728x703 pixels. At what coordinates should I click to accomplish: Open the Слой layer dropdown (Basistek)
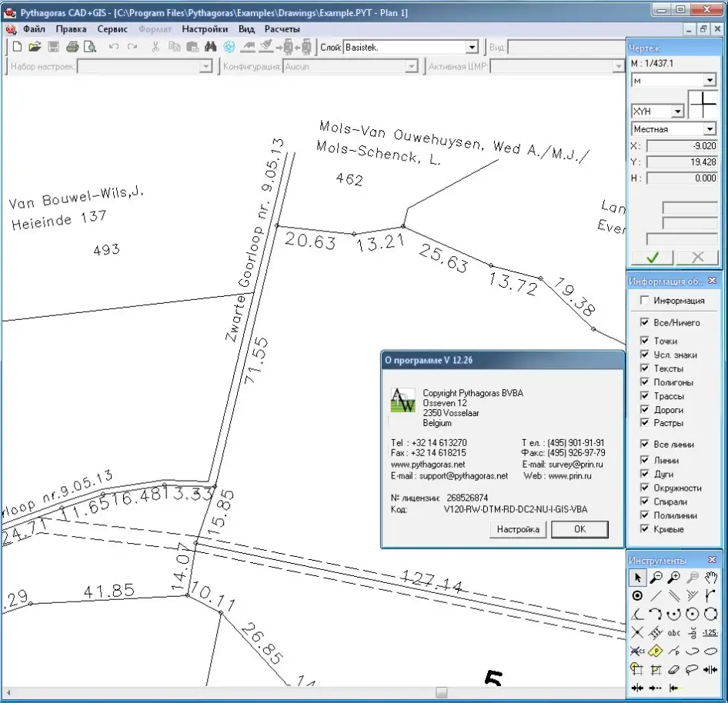[x=472, y=47]
